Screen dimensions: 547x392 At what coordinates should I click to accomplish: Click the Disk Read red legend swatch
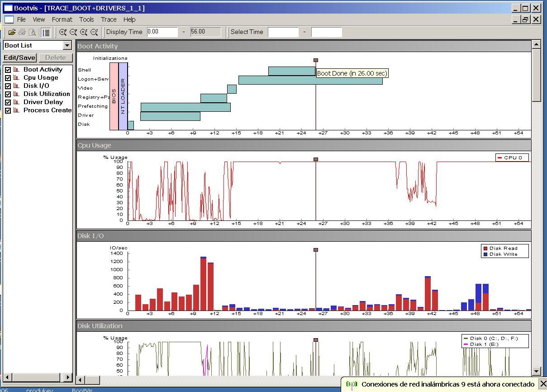tap(485, 249)
